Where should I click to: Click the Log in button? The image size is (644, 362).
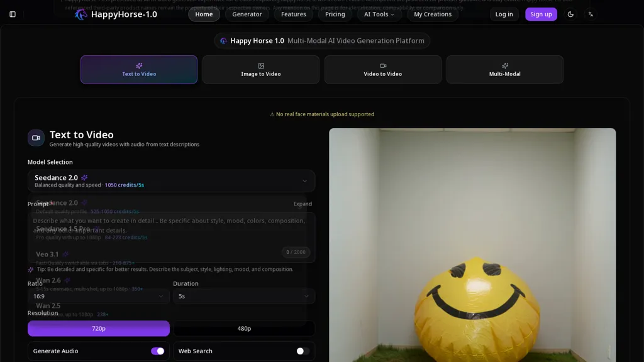pos(504,14)
